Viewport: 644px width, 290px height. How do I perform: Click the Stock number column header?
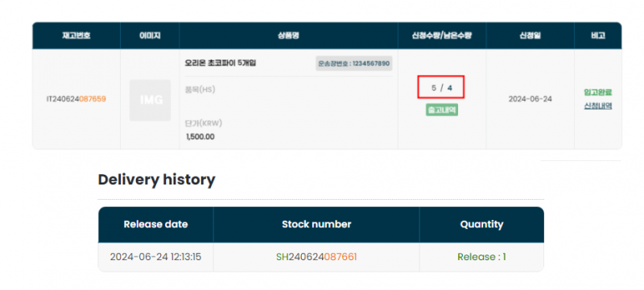click(316, 225)
